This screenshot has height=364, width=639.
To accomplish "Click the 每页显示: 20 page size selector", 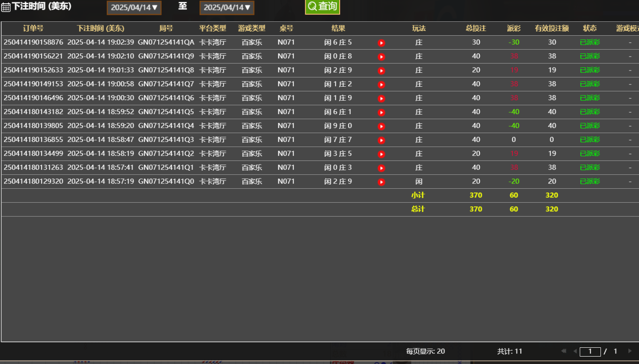I will click(426, 351).
